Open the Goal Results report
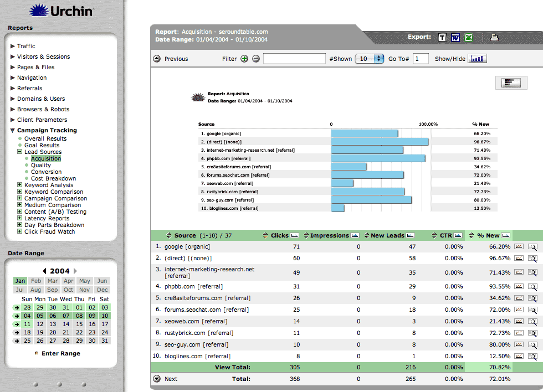The height and width of the screenshot is (392, 543). pos(42,145)
